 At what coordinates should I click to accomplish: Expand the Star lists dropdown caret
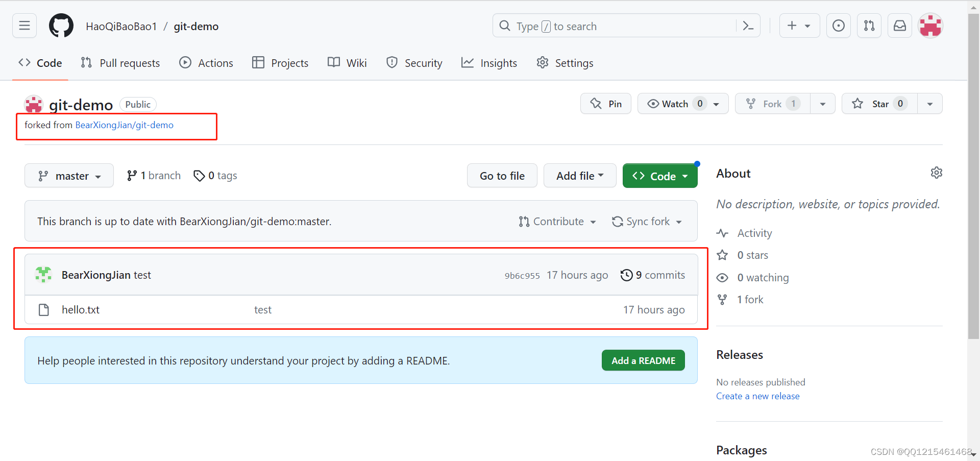point(930,104)
